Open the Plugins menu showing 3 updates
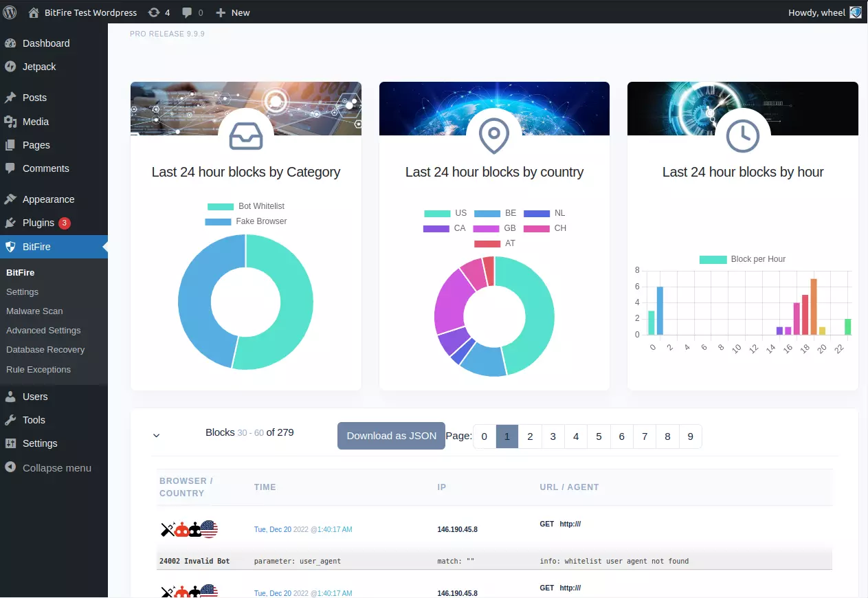This screenshot has height=598, width=868. (x=38, y=223)
